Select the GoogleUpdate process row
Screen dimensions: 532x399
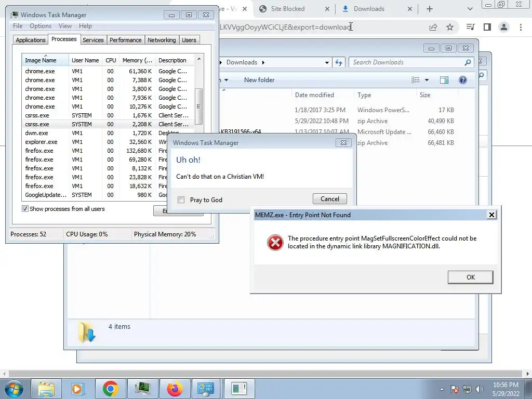95,195
